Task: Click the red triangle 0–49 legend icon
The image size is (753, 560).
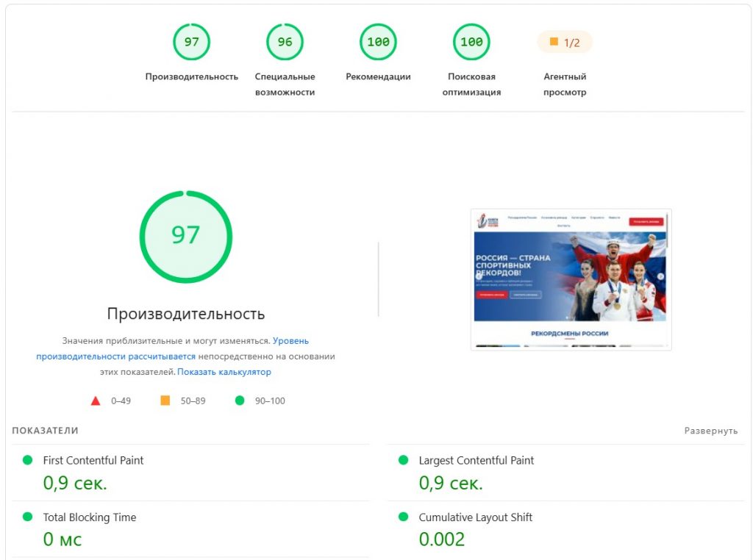Action: (x=96, y=401)
